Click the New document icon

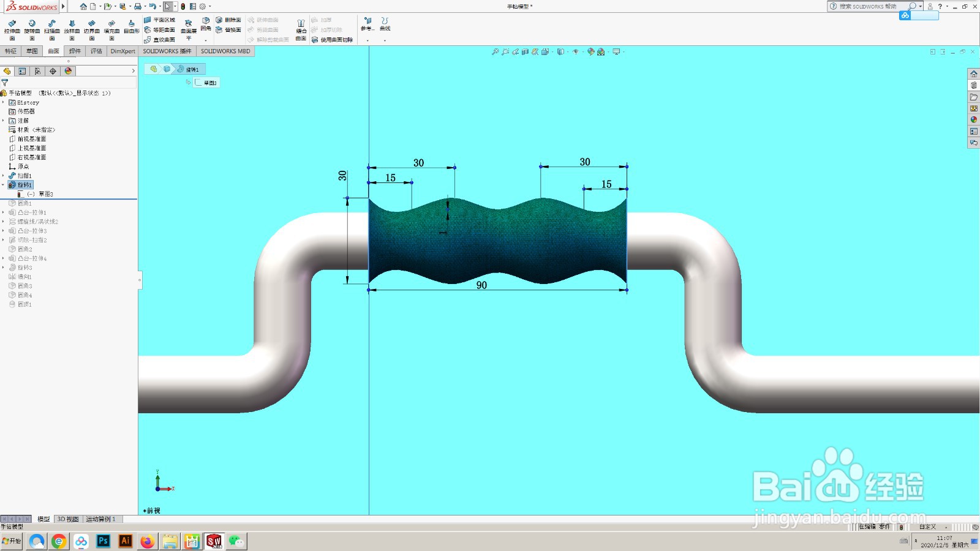pos(93,7)
